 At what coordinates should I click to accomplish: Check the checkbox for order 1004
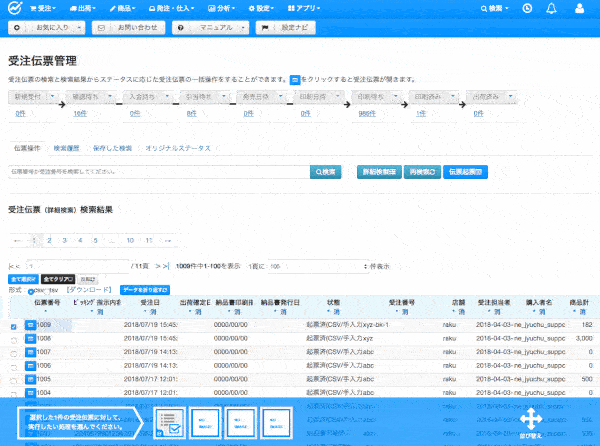14,394
